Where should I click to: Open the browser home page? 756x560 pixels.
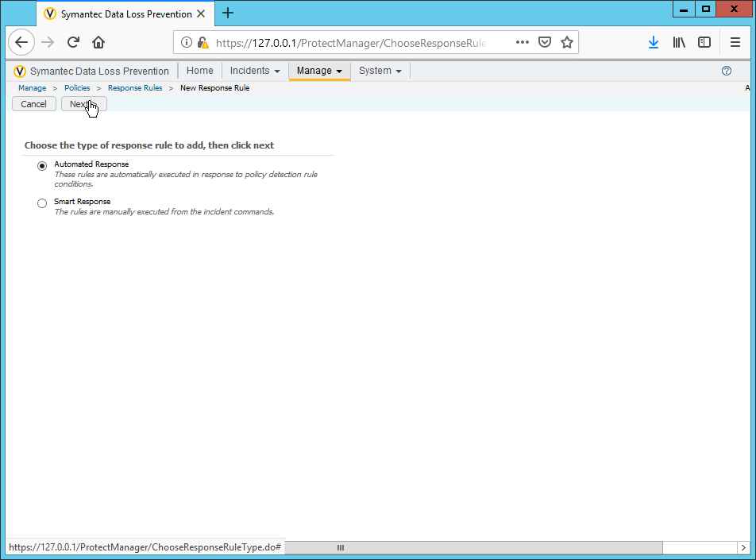pos(98,42)
